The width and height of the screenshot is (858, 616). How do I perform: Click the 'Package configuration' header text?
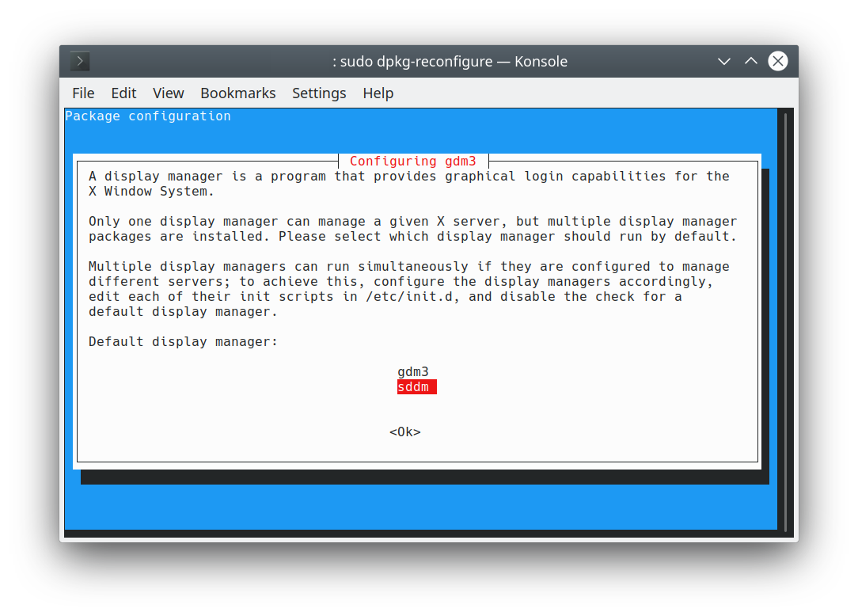[x=148, y=116]
